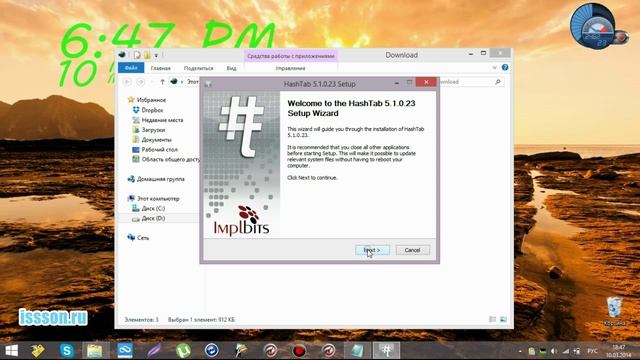Click the volume icon in system tray
640x360 pixels.
pos(554,351)
